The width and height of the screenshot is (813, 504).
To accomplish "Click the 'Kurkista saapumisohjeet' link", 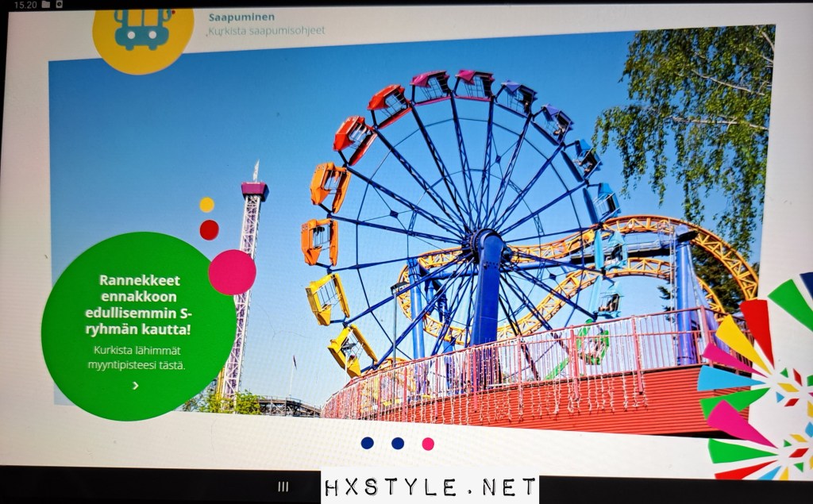I will tap(267, 31).
